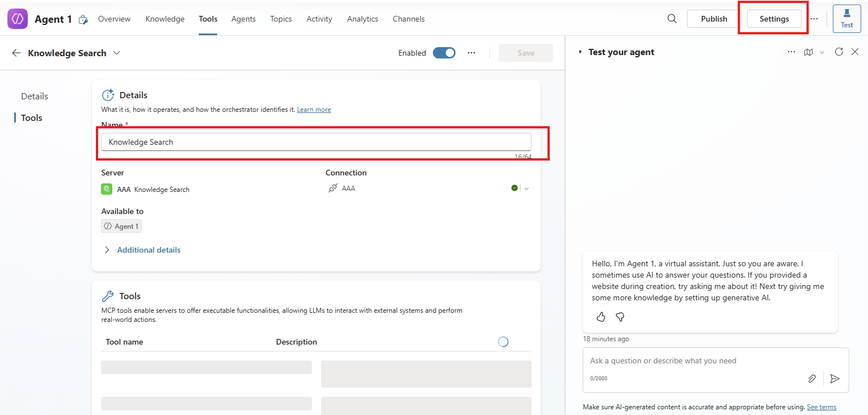Click the Tool name column header
The height and width of the screenshot is (415, 868).
124,342
